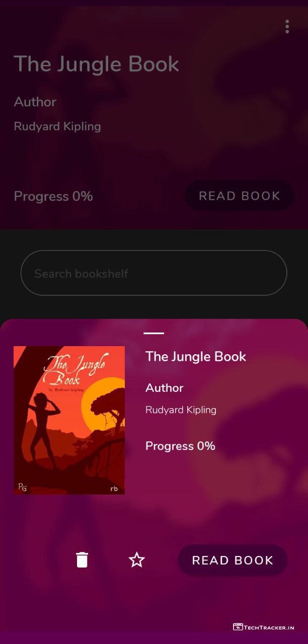Click the TechTracker.in watermark logo

(x=263, y=627)
